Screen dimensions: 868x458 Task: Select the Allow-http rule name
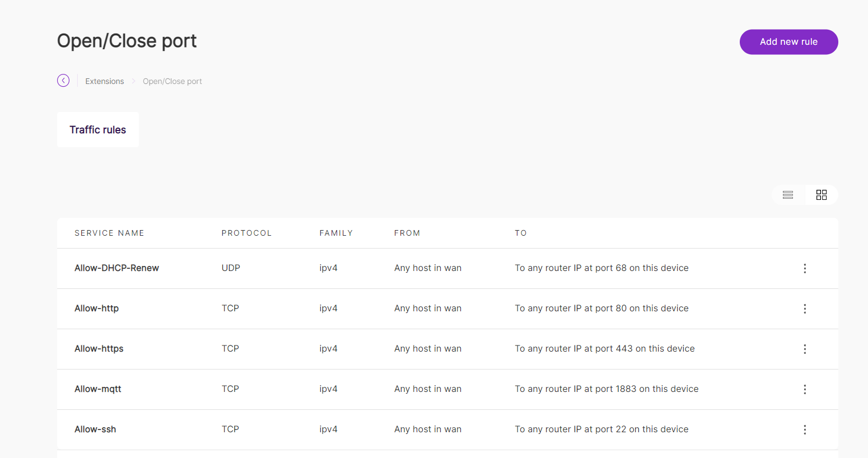coord(96,309)
